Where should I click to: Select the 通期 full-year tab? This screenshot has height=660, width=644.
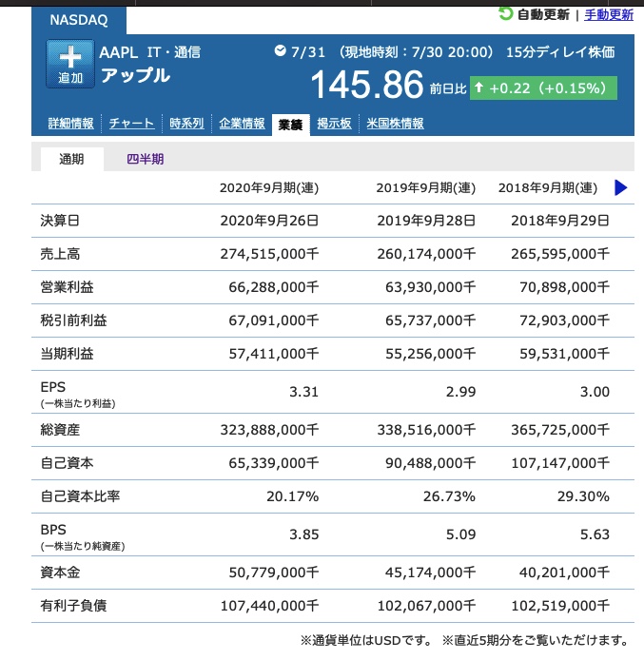point(72,159)
